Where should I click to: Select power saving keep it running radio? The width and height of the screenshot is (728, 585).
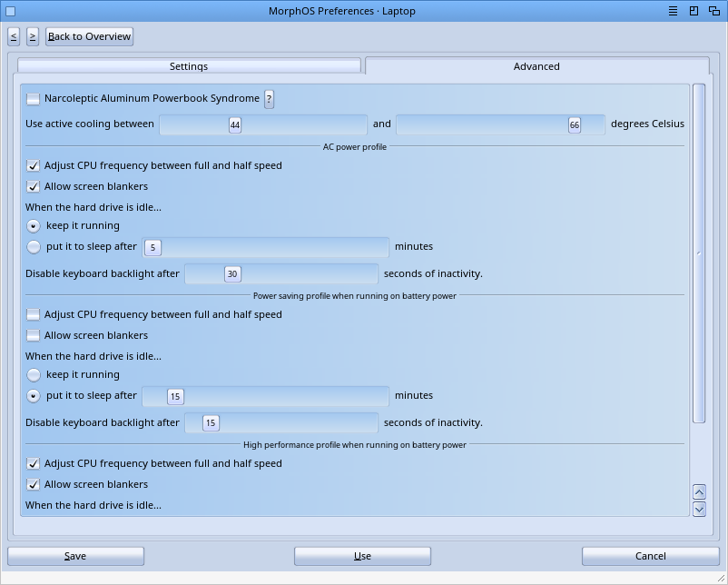(x=34, y=375)
